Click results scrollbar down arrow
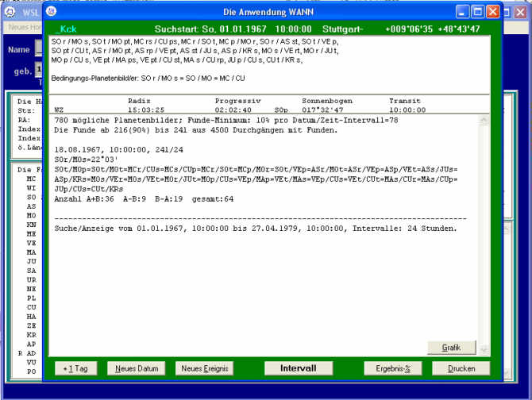The width and height of the screenshot is (532, 400). click(484, 349)
